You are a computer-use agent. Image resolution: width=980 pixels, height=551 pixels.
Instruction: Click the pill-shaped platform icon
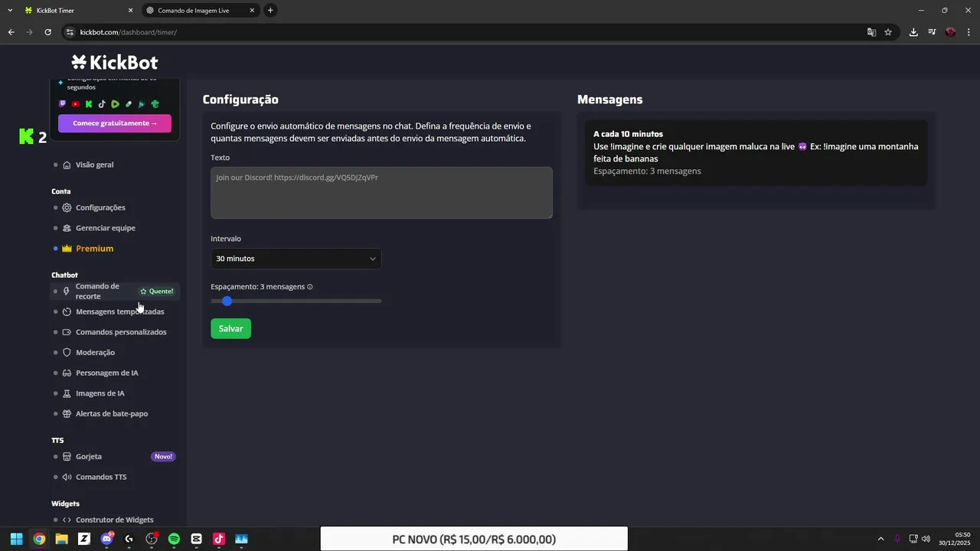tap(128, 104)
